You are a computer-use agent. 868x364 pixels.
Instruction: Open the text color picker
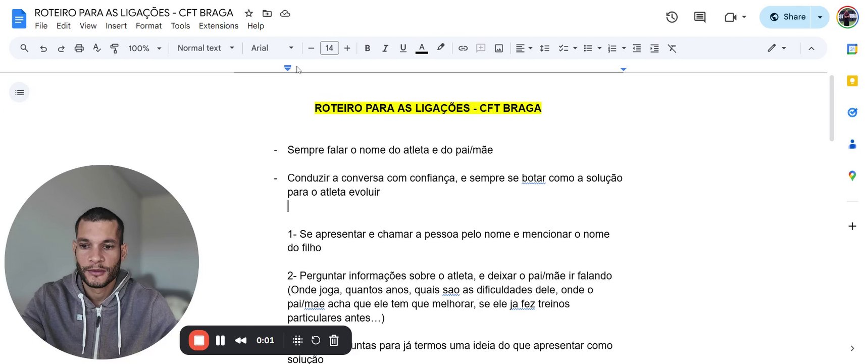[x=422, y=49]
